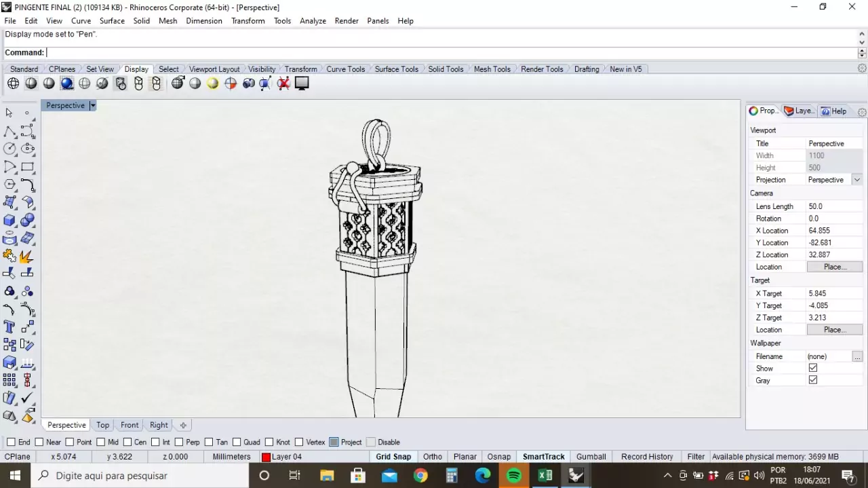The image size is (868, 488).
Task: Click the red Layer 04 color swatch
Action: pyautogui.click(x=267, y=457)
